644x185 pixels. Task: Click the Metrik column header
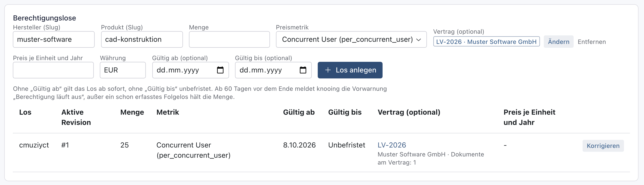(167, 112)
